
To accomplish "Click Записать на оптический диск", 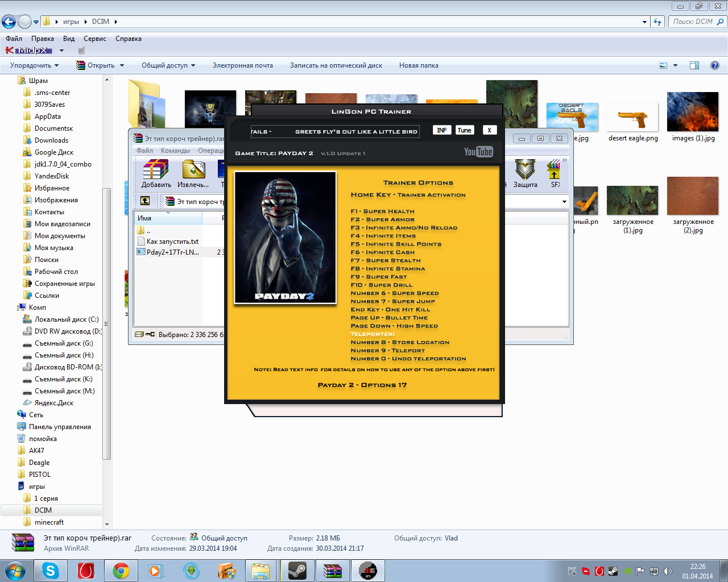I will pos(336,65).
